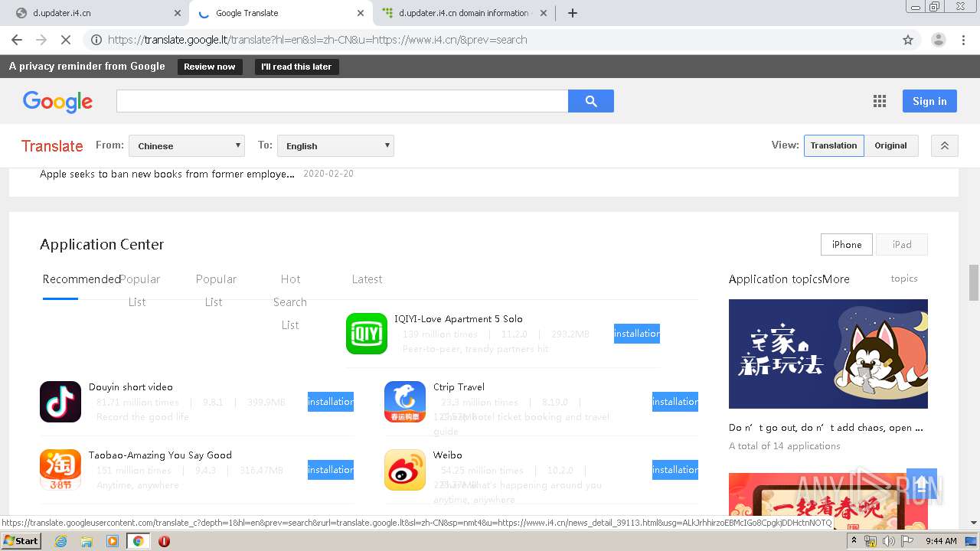Click inside the Google search box

pyautogui.click(x=342, y=101)
